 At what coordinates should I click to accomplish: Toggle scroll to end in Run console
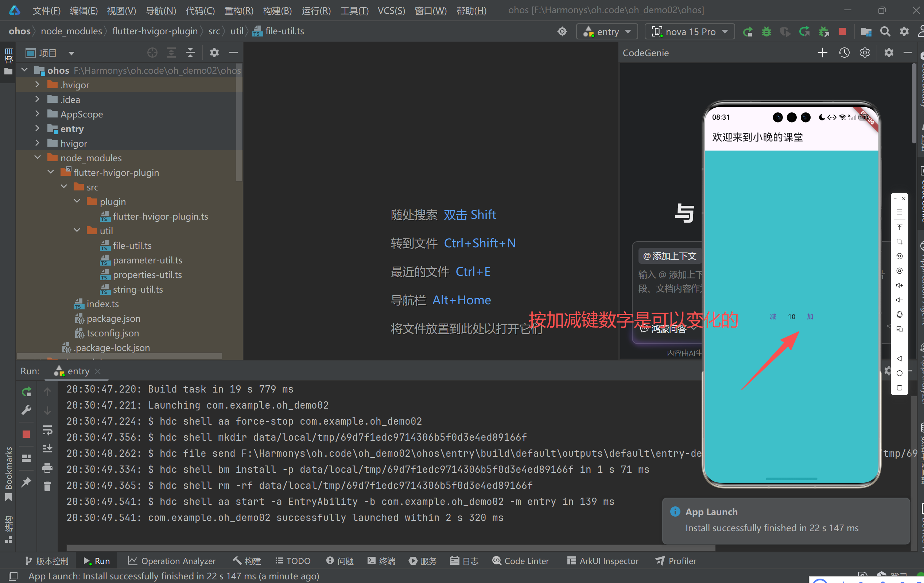point(47,448)
